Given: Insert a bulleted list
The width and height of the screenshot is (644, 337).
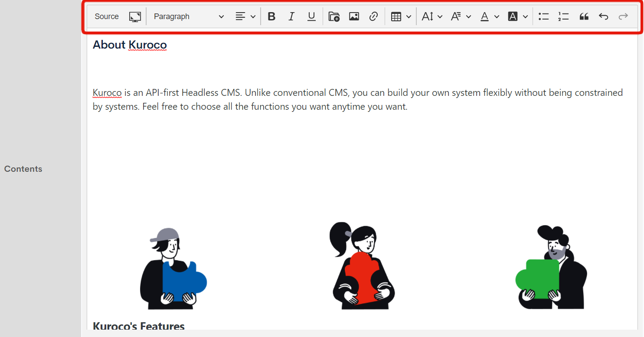Looking at the screenshot, I should [x=543, y=16].
